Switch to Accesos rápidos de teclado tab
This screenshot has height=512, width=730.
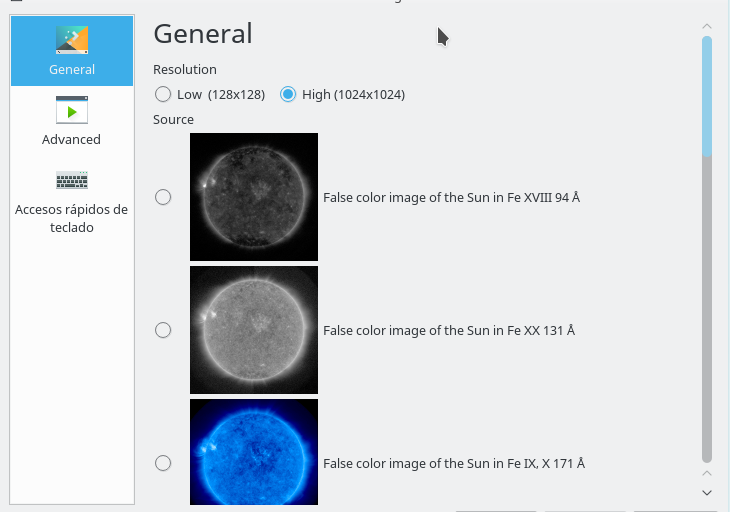[72, 218]
